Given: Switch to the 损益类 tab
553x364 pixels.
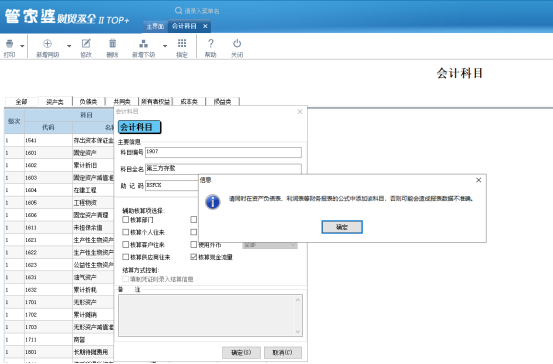Looking at the screenshot, I should pos(223,102).
